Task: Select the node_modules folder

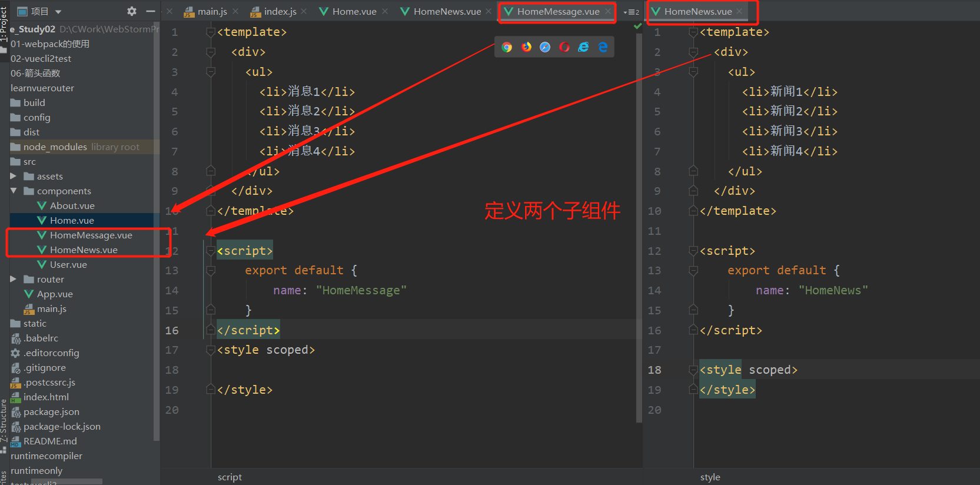Action: tap(55, 147)
